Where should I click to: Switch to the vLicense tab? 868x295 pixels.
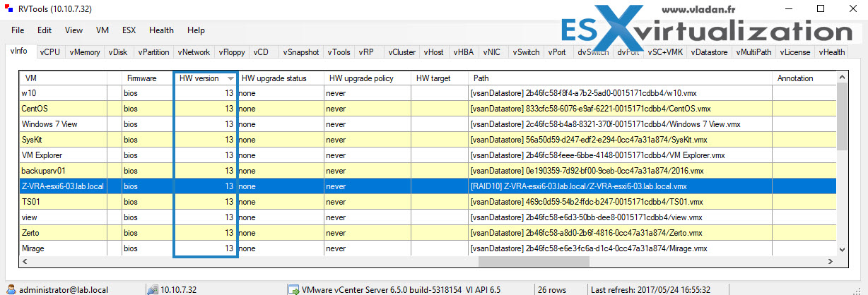pos(796,52)
